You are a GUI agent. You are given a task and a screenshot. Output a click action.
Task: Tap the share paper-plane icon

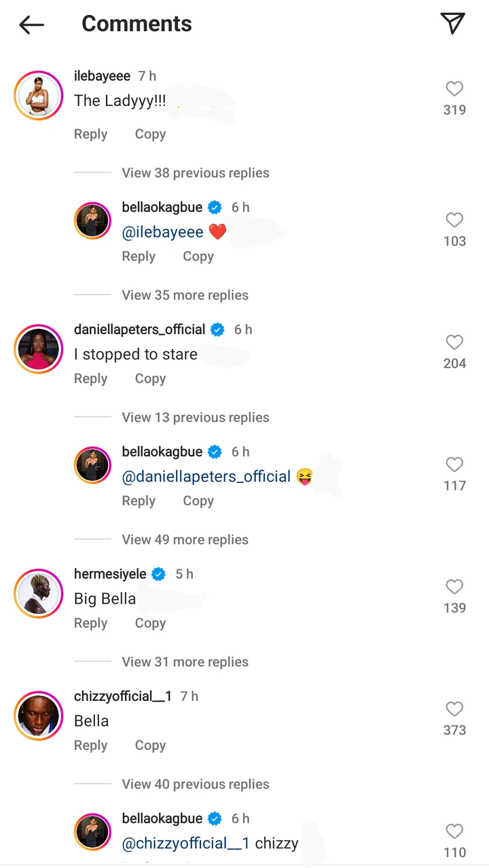tap(452, 24)
